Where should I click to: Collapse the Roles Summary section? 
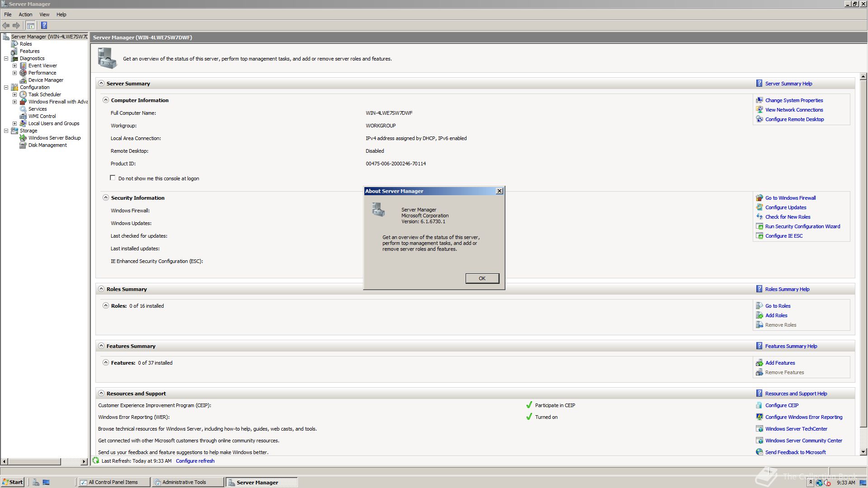coord(101,289)
